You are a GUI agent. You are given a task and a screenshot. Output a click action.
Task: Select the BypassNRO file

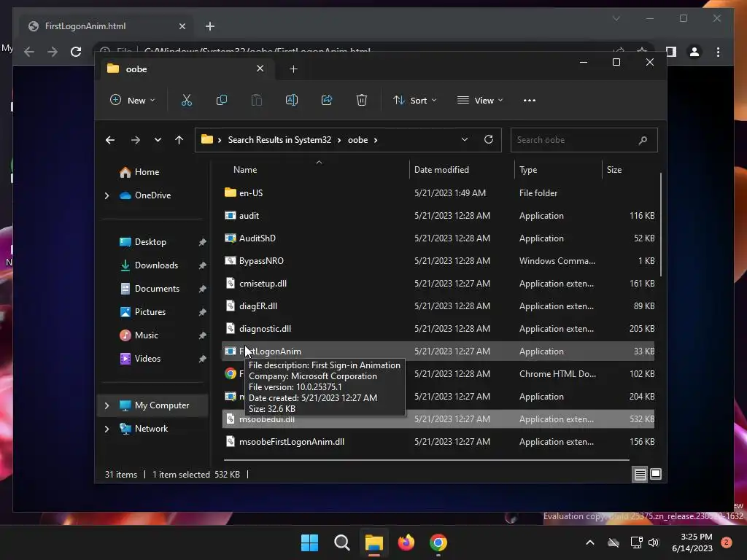coord(438,261)
